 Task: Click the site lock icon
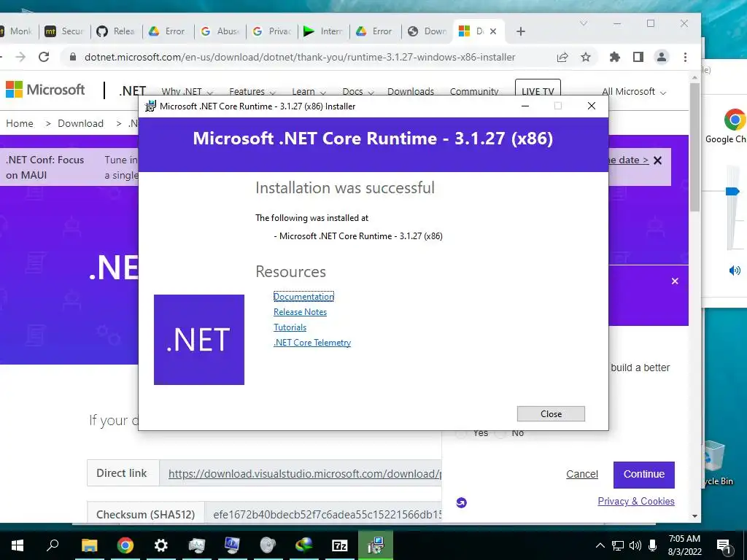(x=72, y=57)
